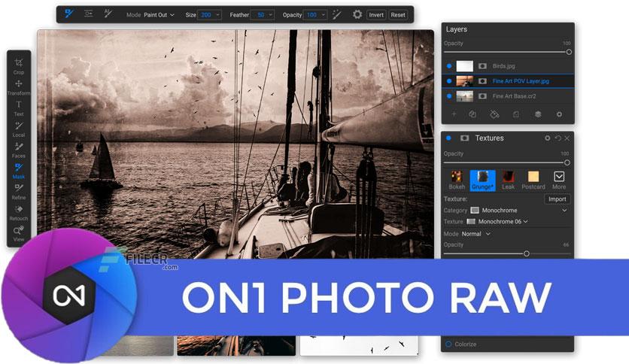Select the Retouch tool

[x=19, y=213]
